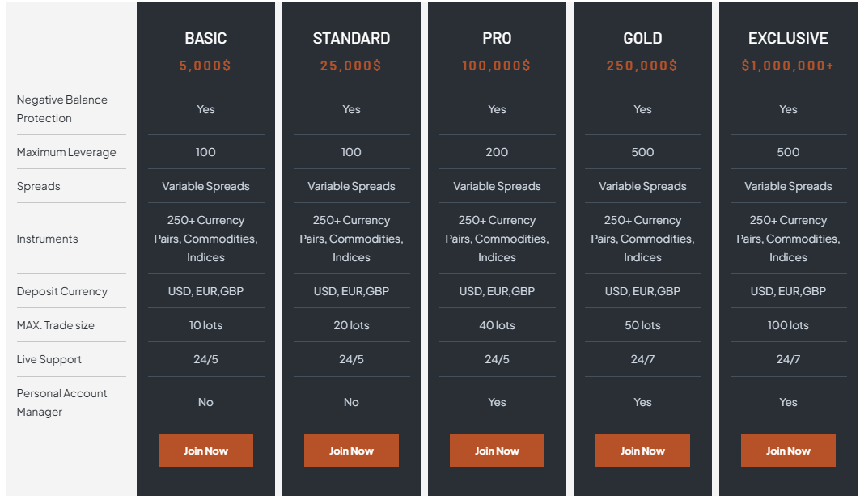Click the Negative Balance Protection row label

point(62,108)
